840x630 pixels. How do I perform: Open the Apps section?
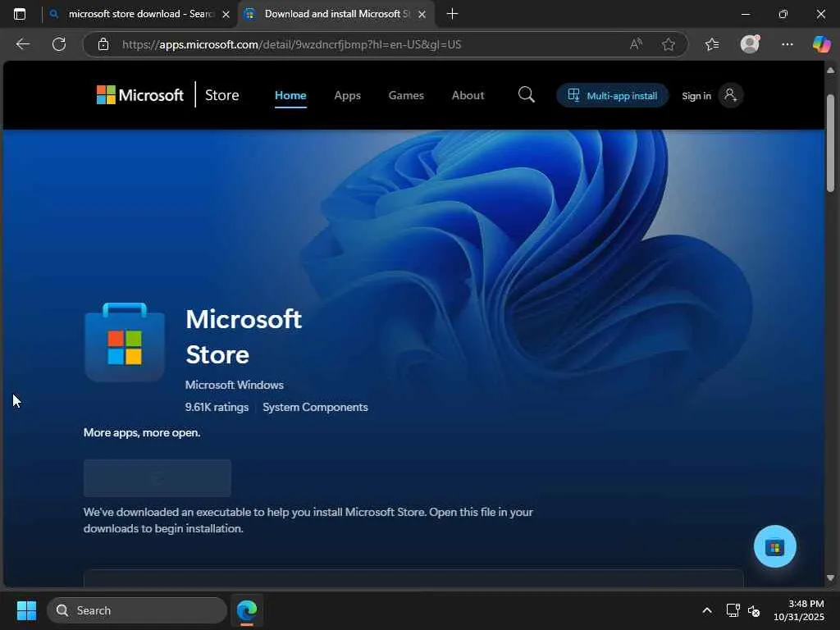pos(347,95)
